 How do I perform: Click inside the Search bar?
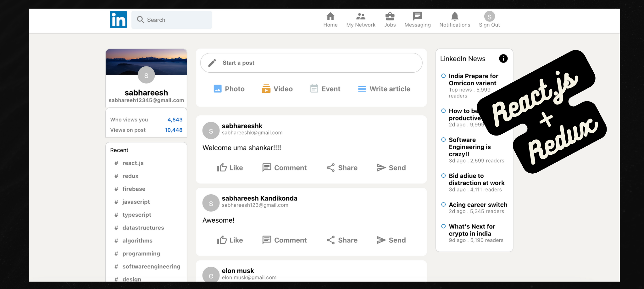(172, 19)
